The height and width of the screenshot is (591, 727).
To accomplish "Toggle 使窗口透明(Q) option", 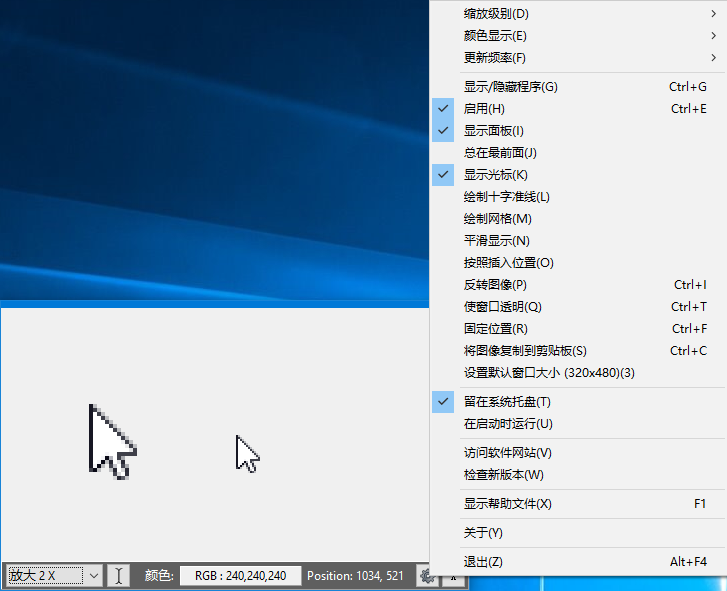I will click(x=578, y=307).
